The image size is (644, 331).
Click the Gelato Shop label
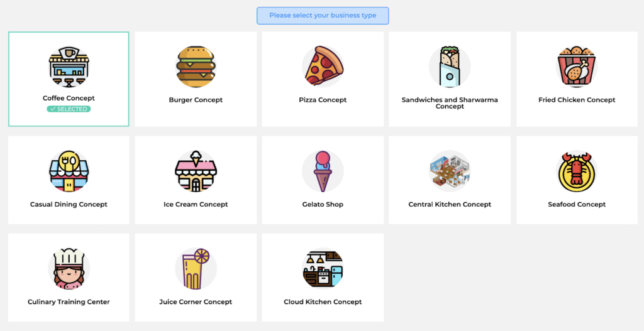[x=323, y=204]
